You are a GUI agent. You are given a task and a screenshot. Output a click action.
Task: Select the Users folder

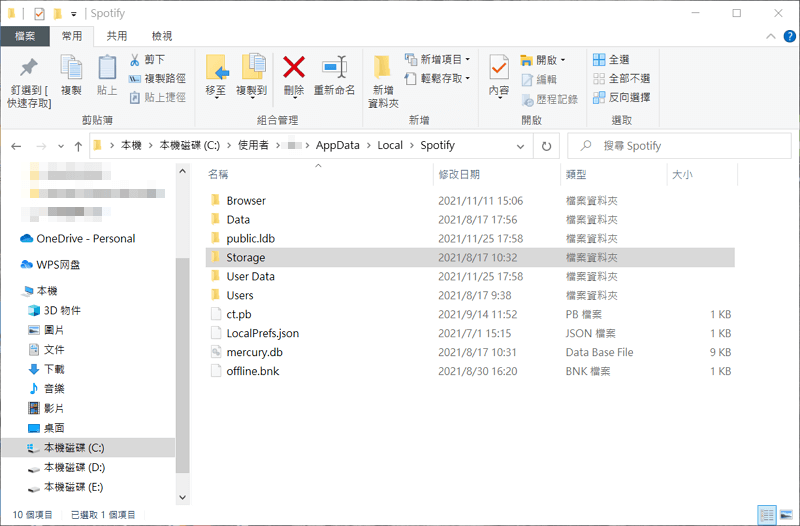(470, 295)
